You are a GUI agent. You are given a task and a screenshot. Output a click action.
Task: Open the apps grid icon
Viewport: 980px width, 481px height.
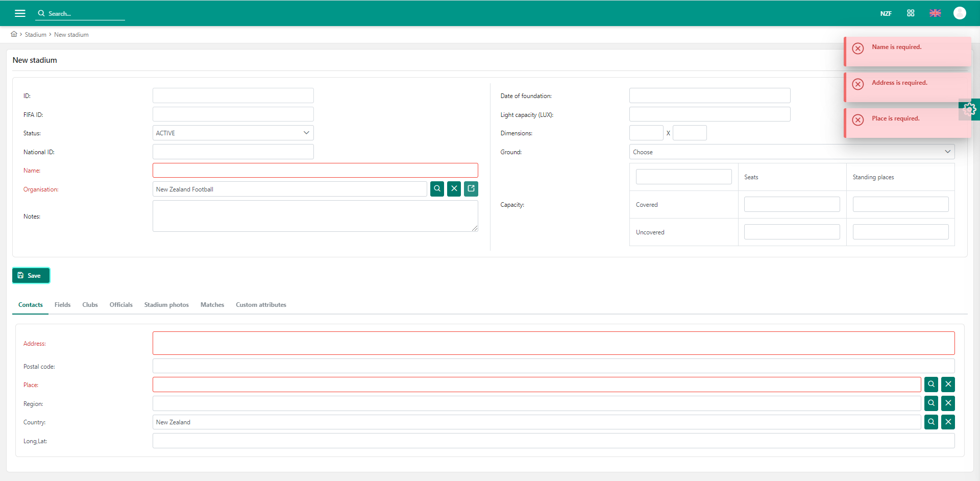click(911, 13)
